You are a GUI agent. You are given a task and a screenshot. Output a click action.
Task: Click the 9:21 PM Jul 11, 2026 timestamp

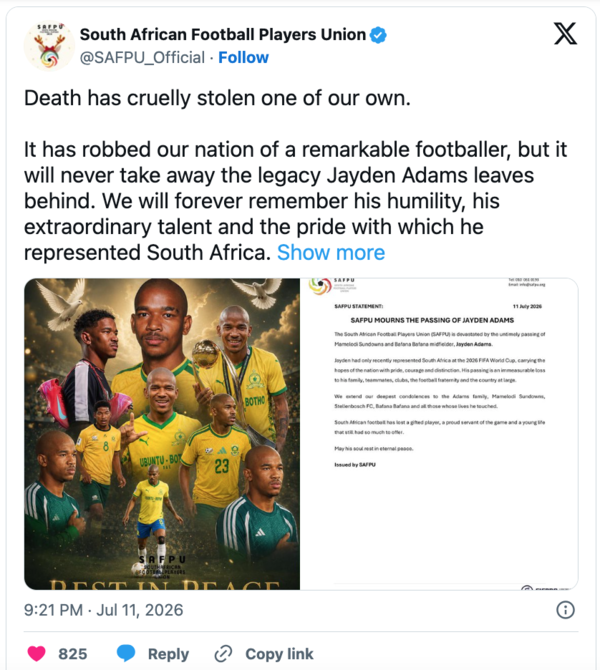tap(103, 610)
